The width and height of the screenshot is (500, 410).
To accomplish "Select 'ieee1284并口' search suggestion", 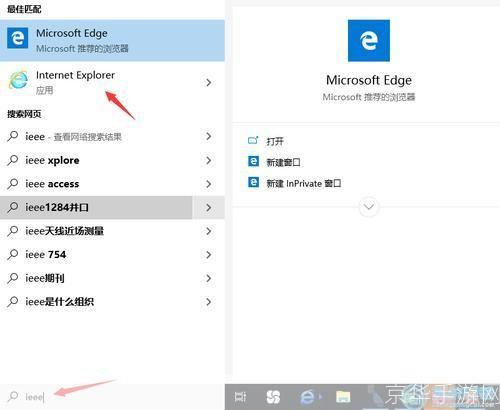I will [96, 207].
